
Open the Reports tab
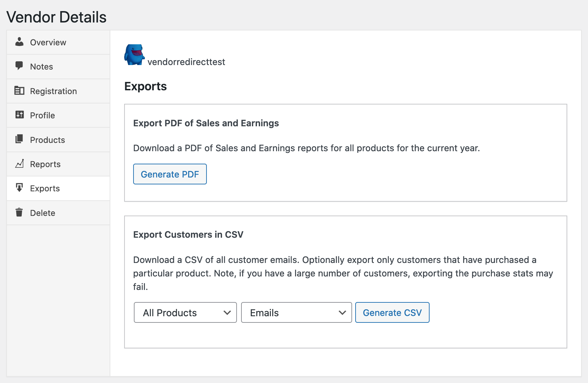[x=45, y=164]
